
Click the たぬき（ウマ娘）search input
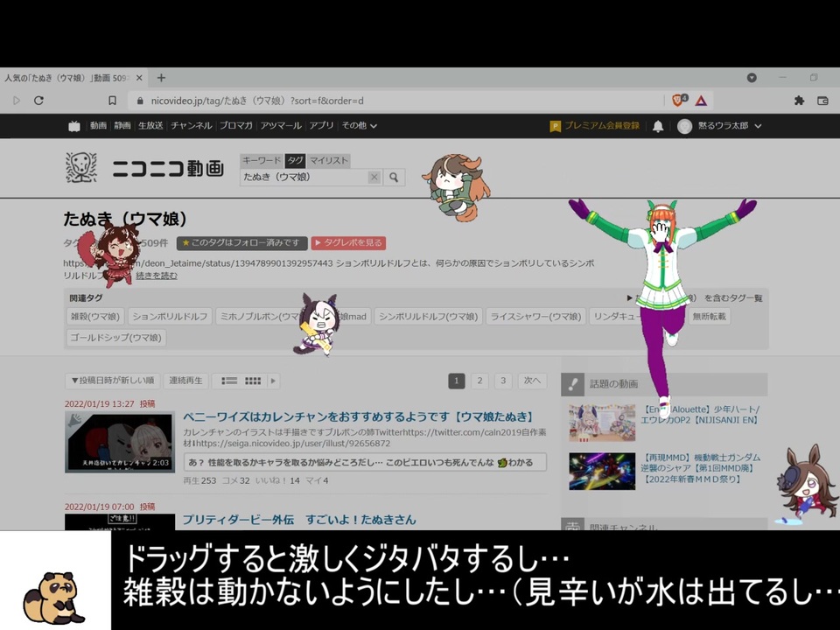(x=304, y=177)
